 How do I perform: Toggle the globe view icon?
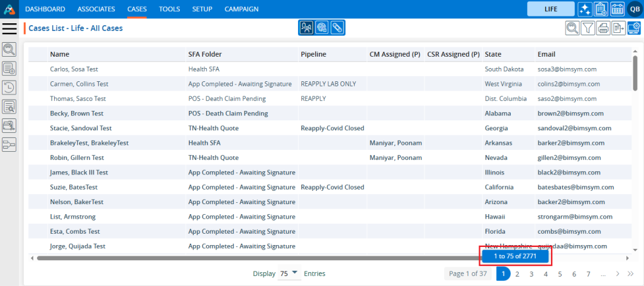click(x=321, y=28)
